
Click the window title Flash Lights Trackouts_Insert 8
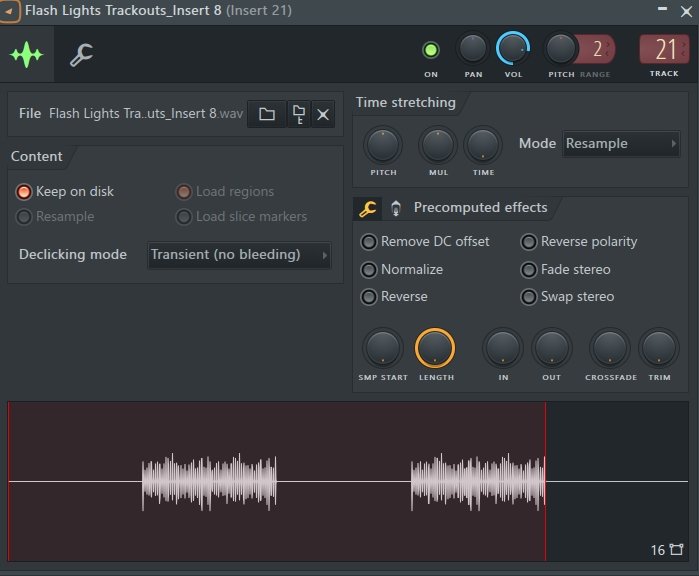pos(123,10)
